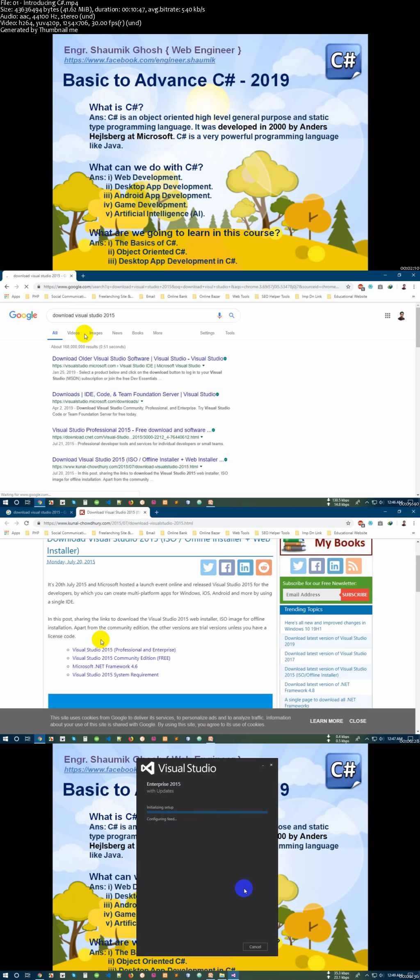Image resolution: width=420 pixels, height=980 pixels.
Task: Open Microsoft .NET Framework 4.6 link
Action: pyautogui.click(x=105, y=666)
